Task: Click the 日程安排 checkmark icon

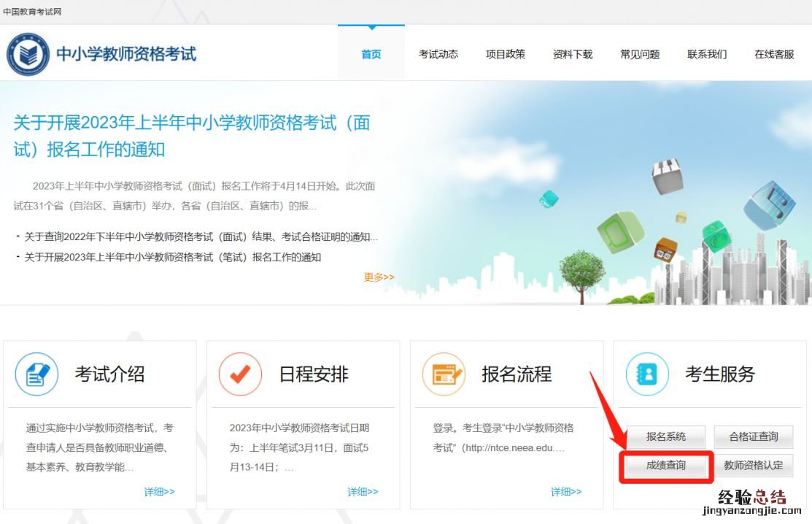Action: [x=240, y=374]
